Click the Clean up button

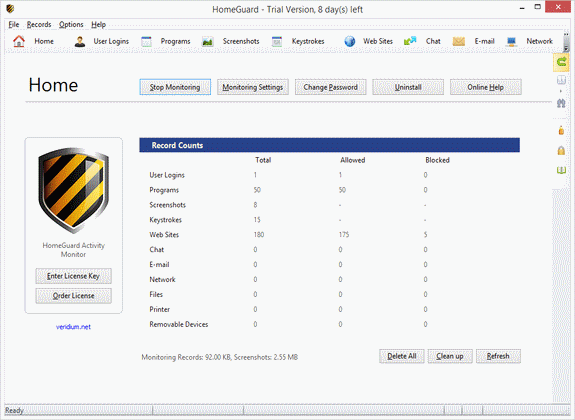[x=450, y=356]
